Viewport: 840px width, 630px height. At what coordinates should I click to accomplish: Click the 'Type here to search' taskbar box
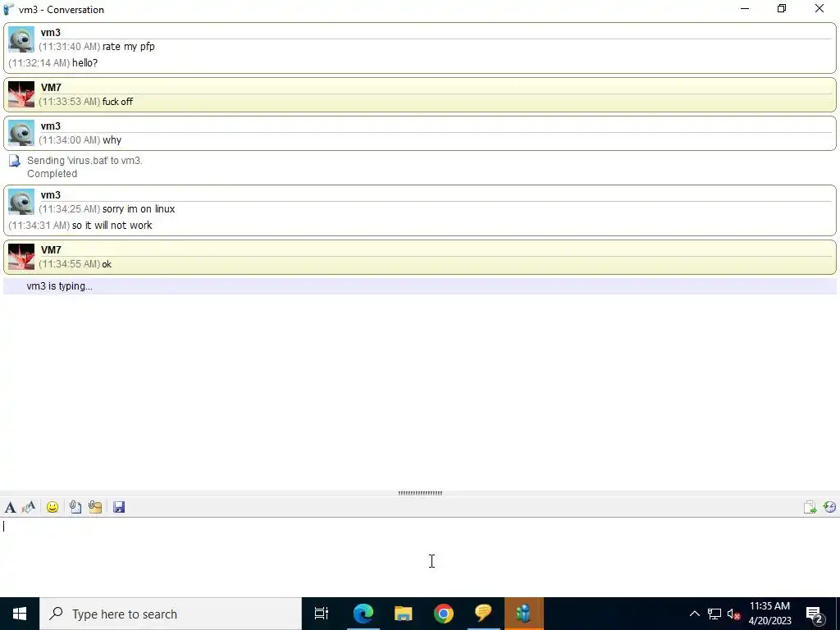coord(171,614)
